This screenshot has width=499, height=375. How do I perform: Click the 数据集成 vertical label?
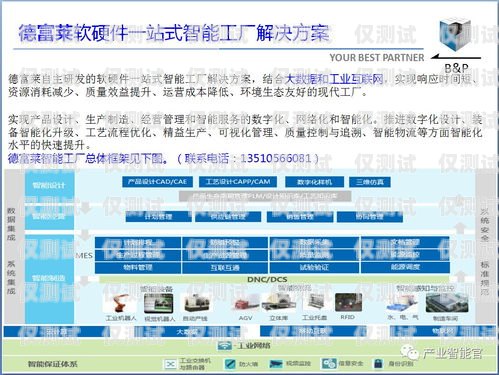click(x=11, y=224)
